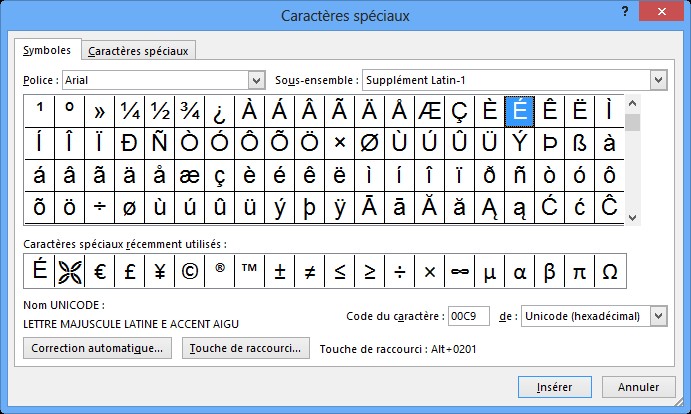Pick the not-equal ≠ symbol
Image resolution: width=691 pixels, height=414 pixels.
coord(309,271)
